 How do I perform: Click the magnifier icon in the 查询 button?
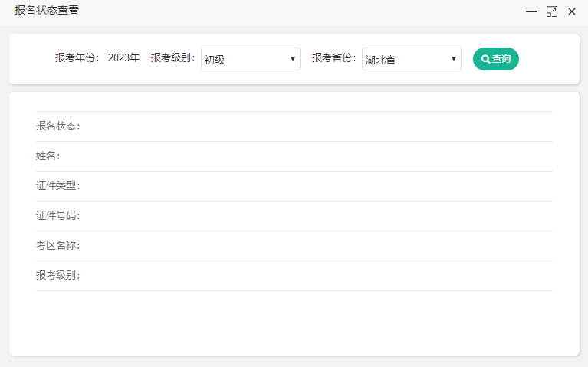485,59
